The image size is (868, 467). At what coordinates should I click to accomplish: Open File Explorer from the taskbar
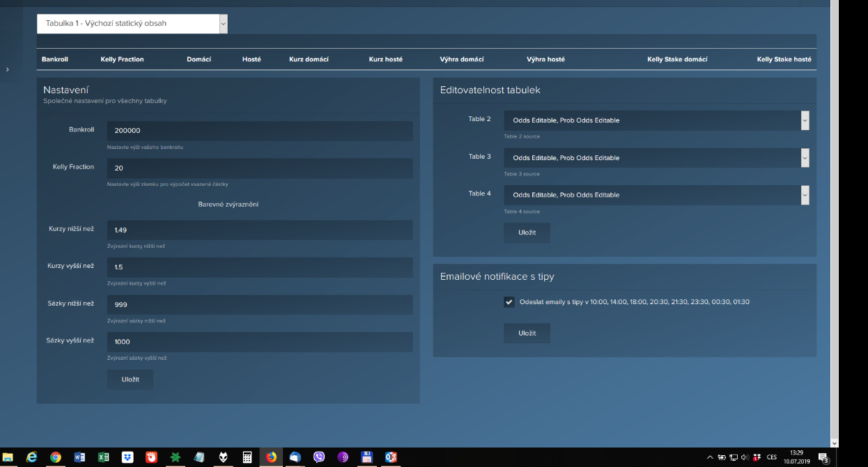point(8,457)
